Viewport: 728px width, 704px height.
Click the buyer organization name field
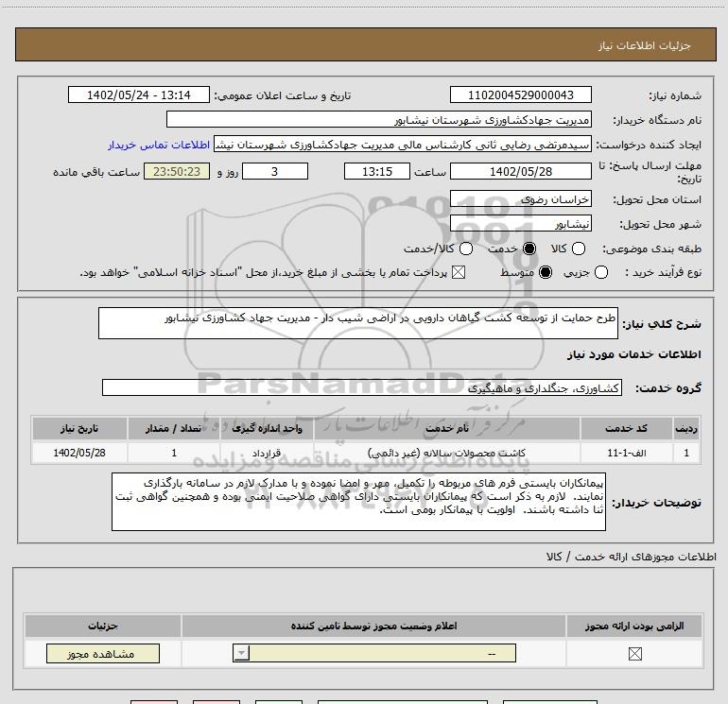tap(379, 119)
